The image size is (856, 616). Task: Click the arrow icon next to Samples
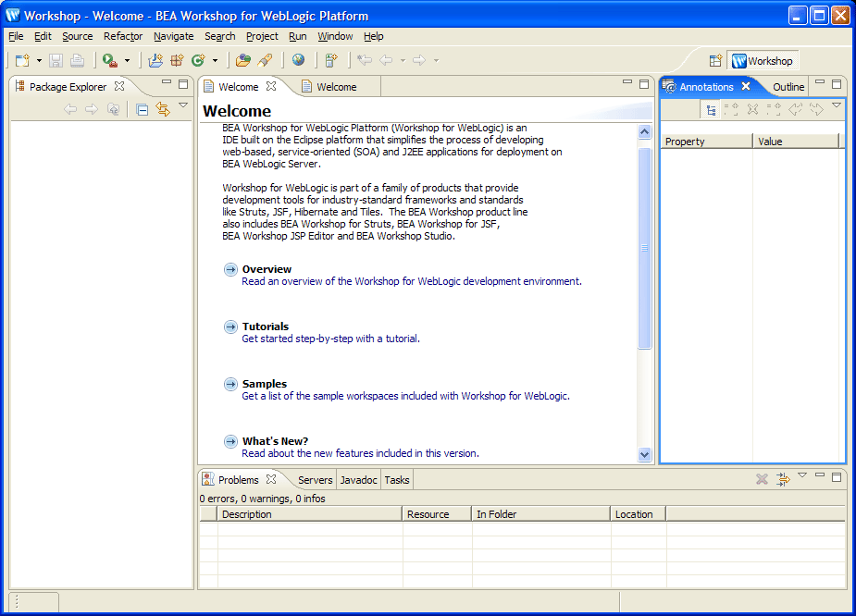(x=230, y=384)
